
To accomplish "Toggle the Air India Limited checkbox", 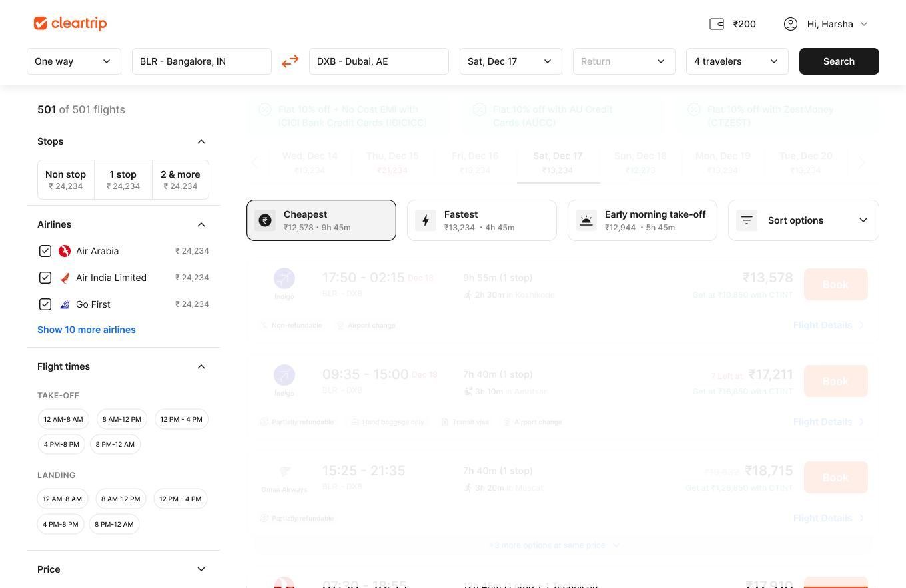I will (x=45, y=278).
